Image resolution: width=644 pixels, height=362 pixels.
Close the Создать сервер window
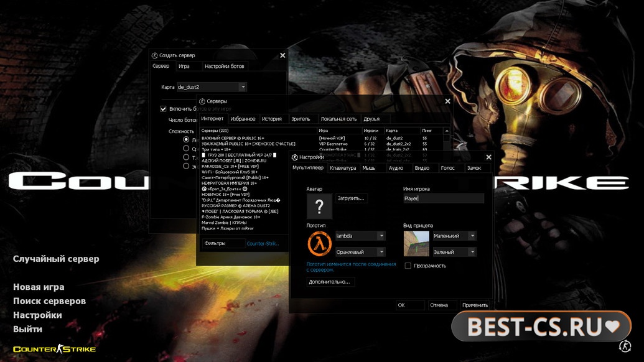(x=282, y=55)
